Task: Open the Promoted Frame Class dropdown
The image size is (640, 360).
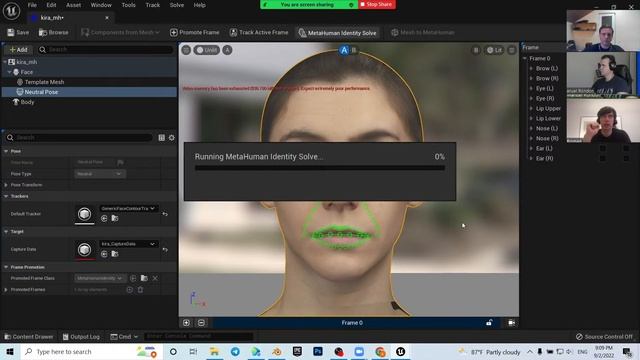Action: coord(100,278)
